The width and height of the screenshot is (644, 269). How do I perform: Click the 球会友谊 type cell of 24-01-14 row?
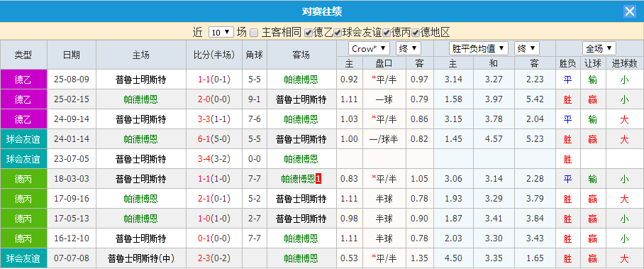[x=23, y=139]
